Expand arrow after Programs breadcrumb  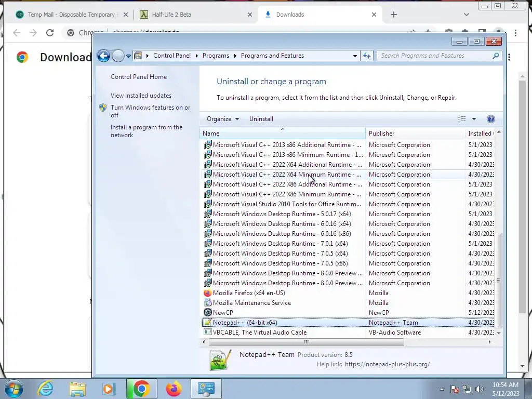[x=235, y=56]
